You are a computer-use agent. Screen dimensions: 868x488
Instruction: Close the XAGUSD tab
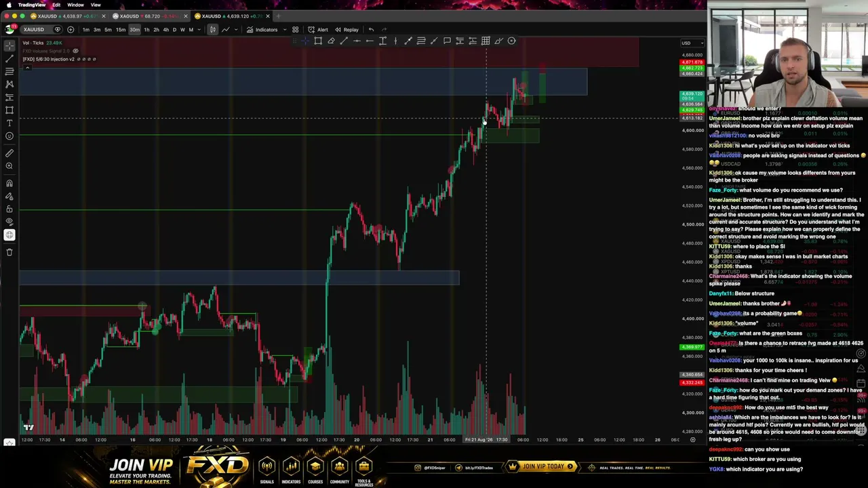coord(186,16)
